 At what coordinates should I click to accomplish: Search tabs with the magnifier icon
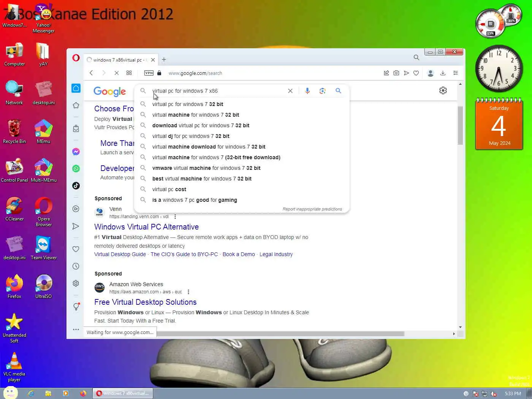(x=416, y=57)
